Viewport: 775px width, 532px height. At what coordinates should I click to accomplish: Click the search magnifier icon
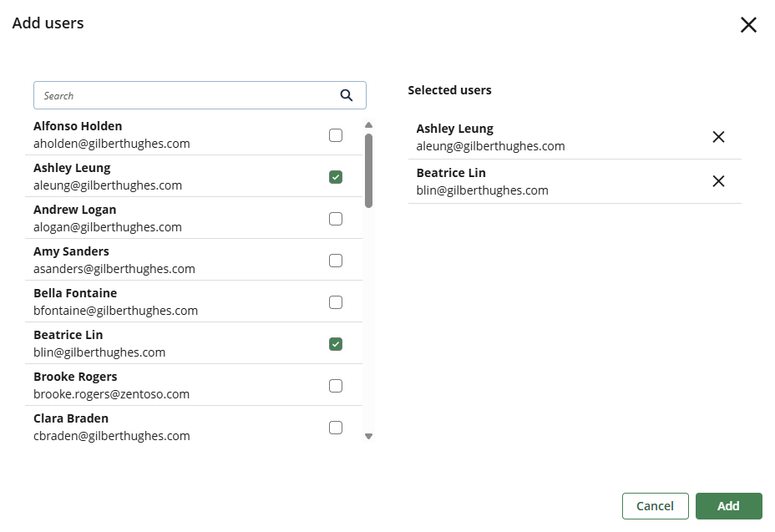347,95
